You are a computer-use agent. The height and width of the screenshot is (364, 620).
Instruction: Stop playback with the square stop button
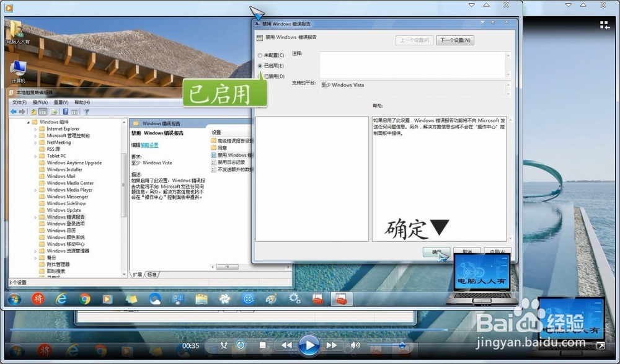pos(262,345)
